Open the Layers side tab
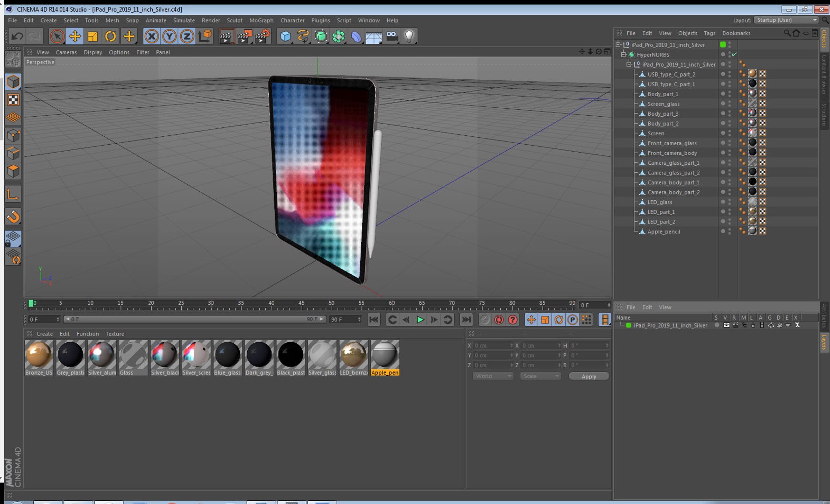Screen dimensions: 830x504 point(824,342)
